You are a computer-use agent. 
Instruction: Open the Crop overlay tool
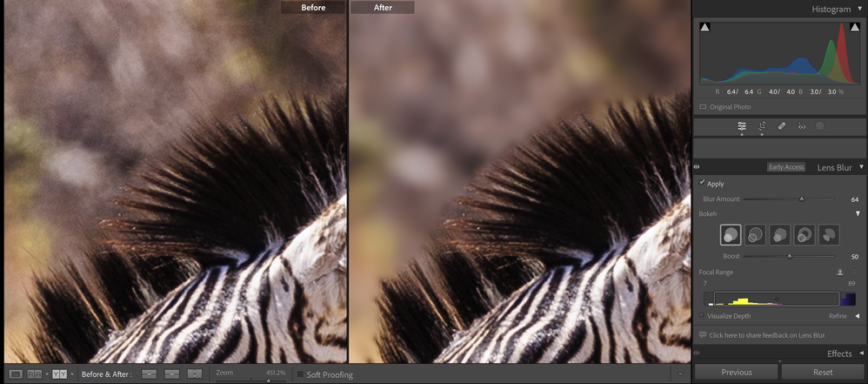point(762,126)
